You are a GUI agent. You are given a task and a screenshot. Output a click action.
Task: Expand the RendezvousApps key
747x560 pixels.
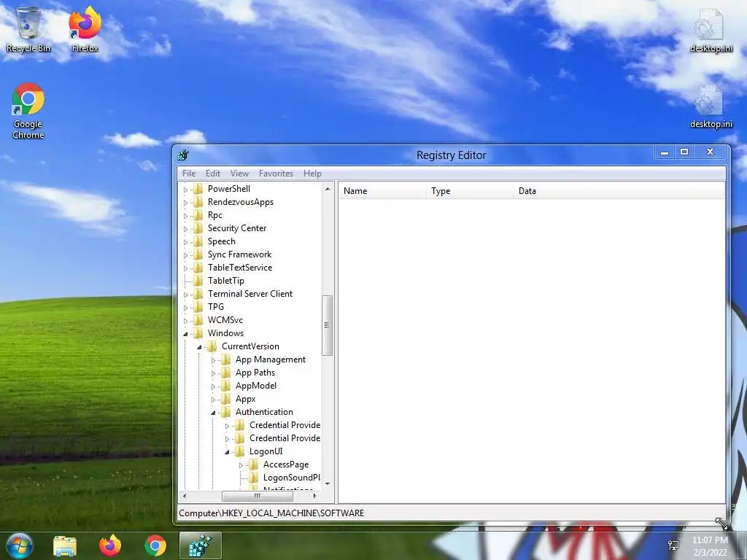[x=185, y=203]
